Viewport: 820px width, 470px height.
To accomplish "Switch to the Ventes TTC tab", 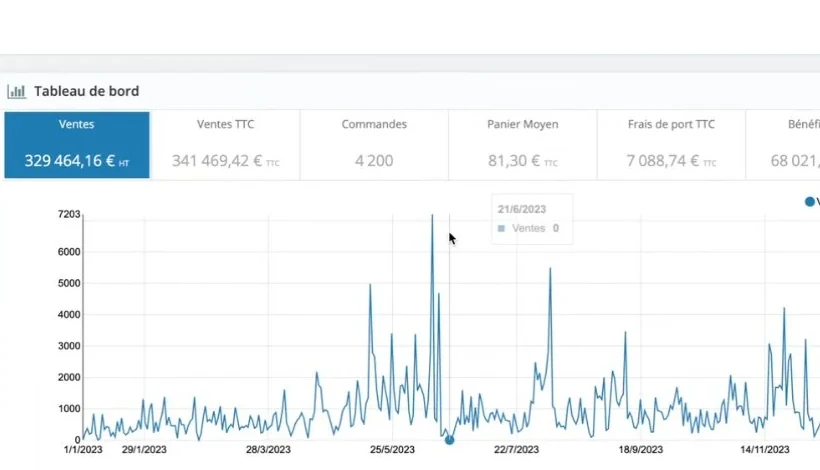I will pos(225,145).
